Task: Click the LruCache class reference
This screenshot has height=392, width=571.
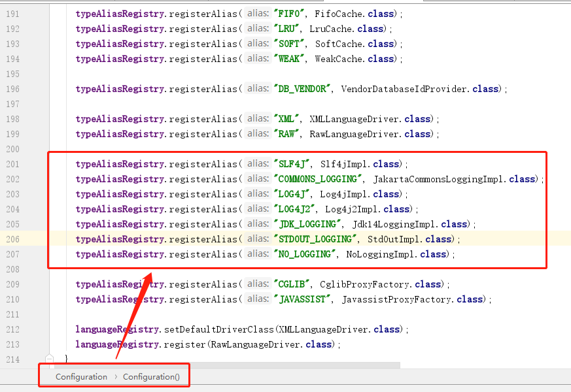Action: coord(332,29)
